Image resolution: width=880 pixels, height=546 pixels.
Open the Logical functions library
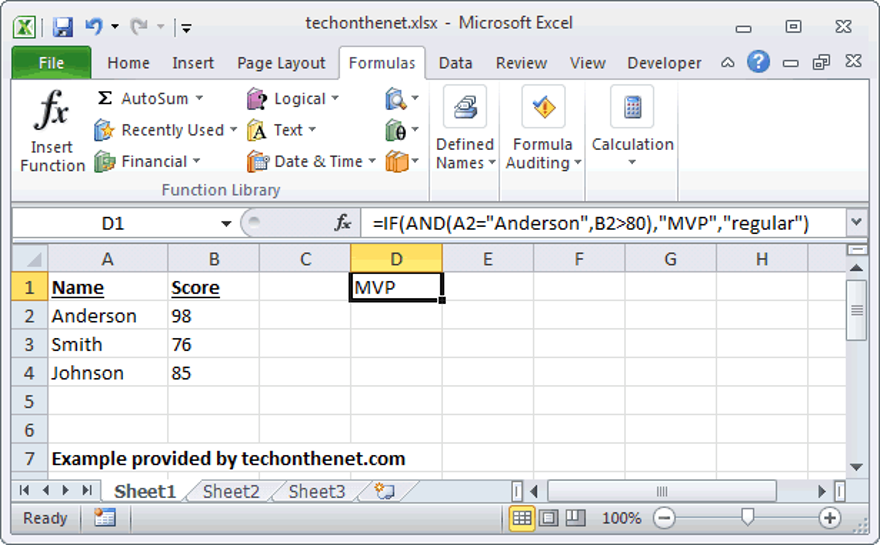(293, 99)
